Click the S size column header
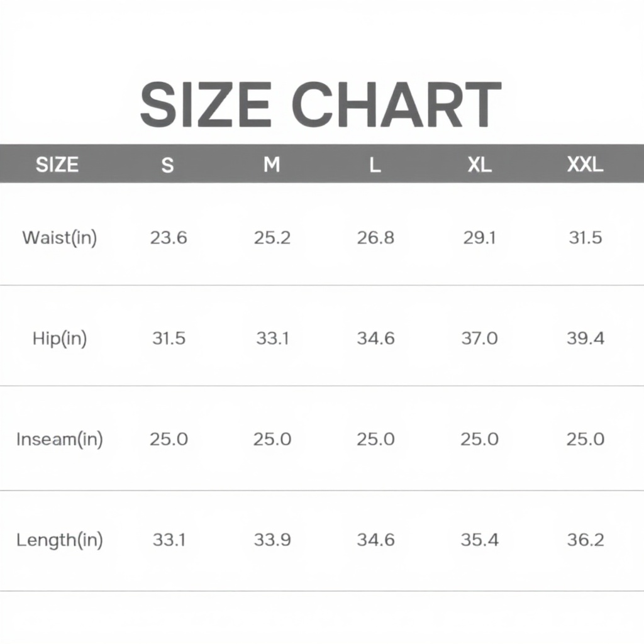 point(167,165)
